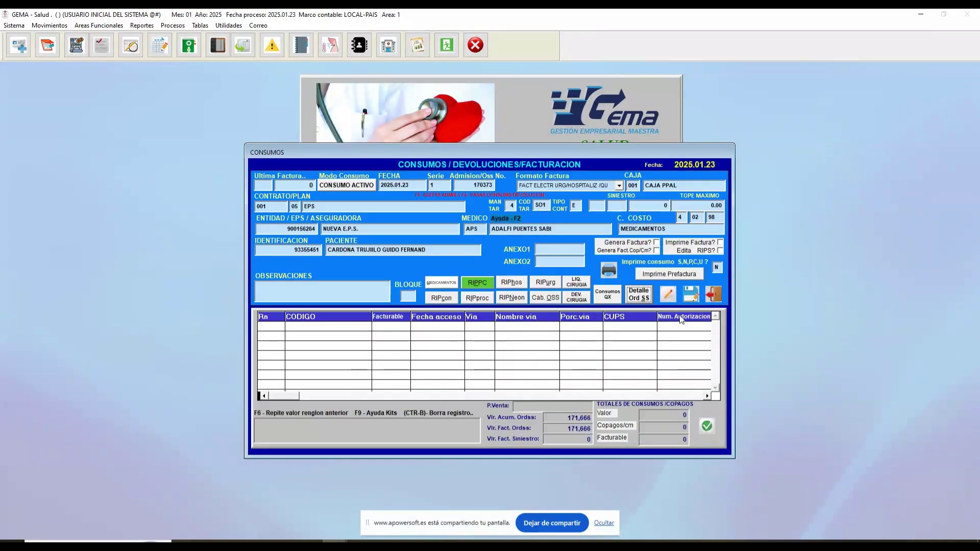Tick the Imprime Factura? checkbox
Image resolution: width=980 pixels, height=551 pixels.
(720, 242)
